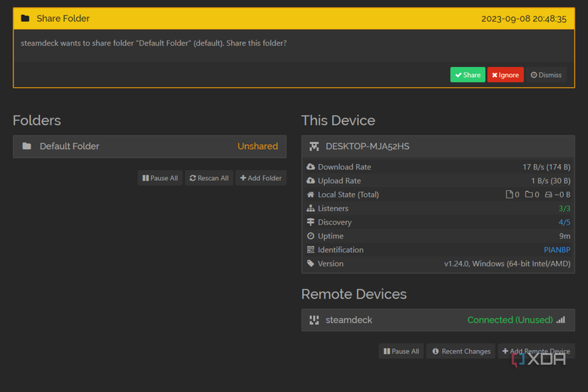Expand the steamdeck remote device row
This screenshot has height=392, width=588.
(x=438, y=320)
